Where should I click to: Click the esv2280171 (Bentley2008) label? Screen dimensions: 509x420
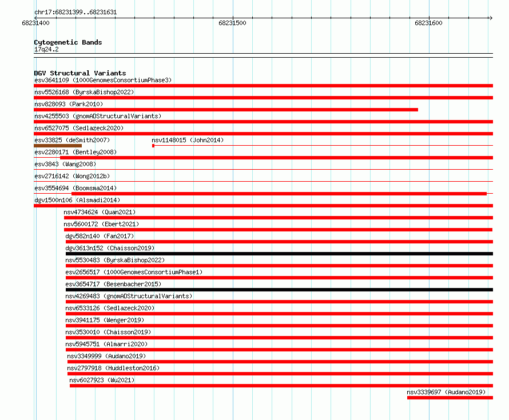click(75, 152)
